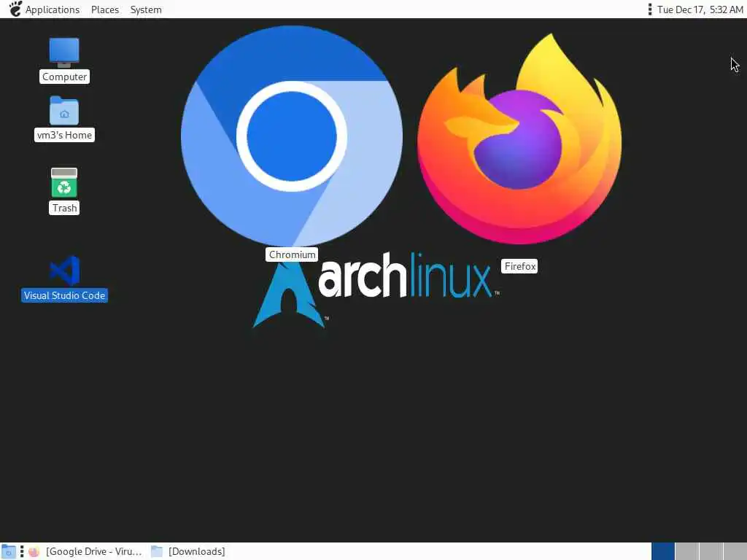This screenshot has width=747, height=560.
Task: Switch to the second workspace
Action: pyautogui.click(x=687, y=551)
